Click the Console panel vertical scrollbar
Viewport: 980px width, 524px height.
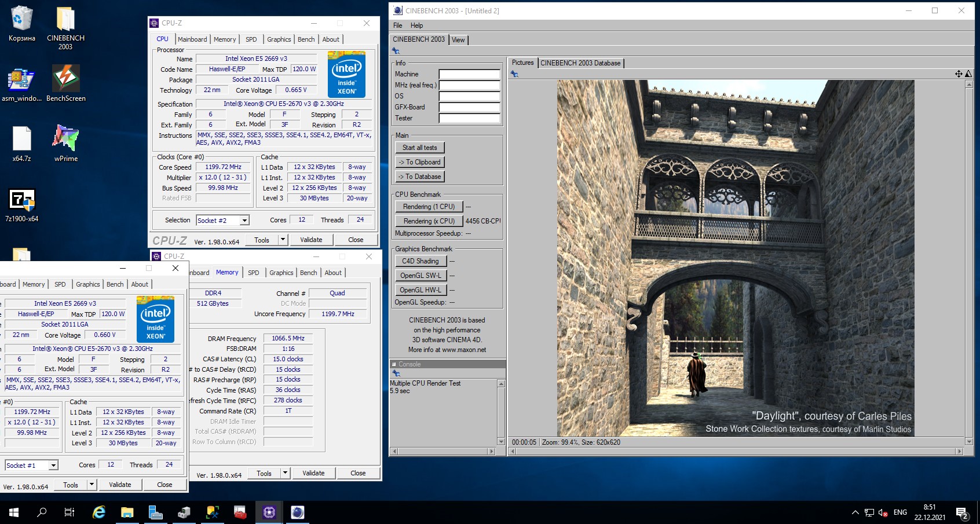pos(501,412)
